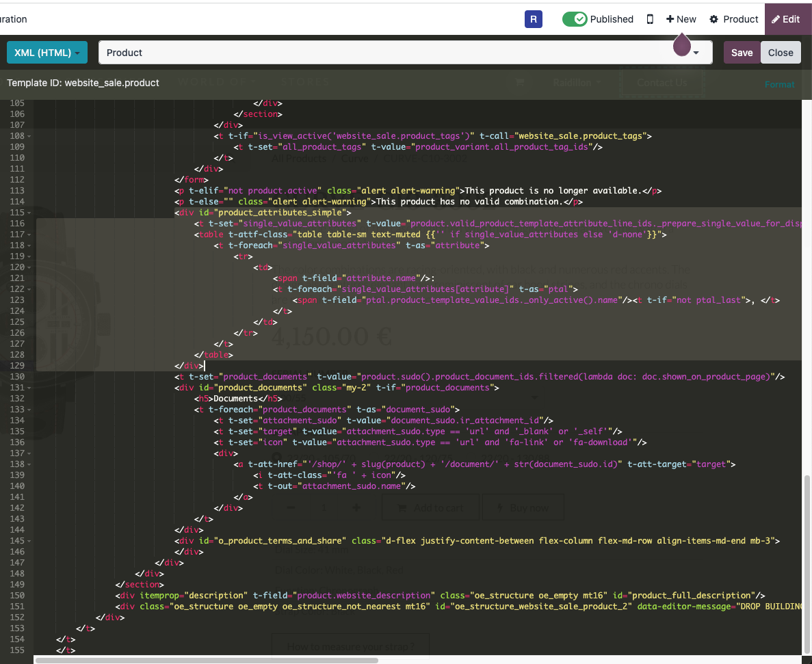
Task: Click the Format link
Action: pos(779,84)
